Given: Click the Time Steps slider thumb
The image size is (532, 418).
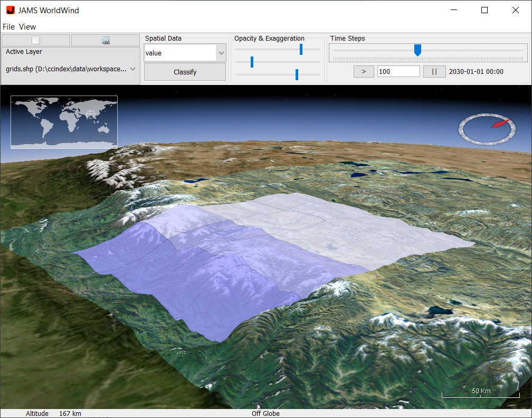Looking at the screenshot, I should click(417, 50).
